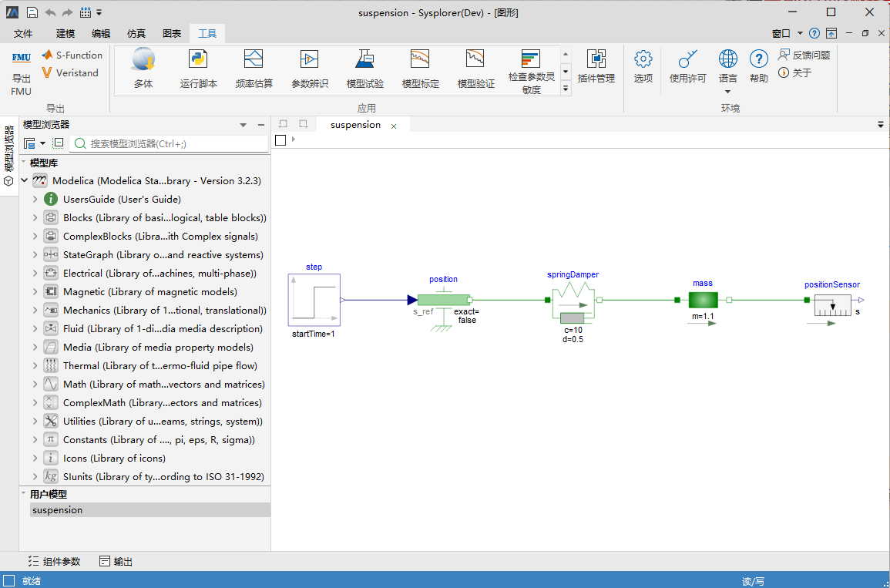This screenshot has width=890, height=588.
Task: Open the 运行脚本 Python script tool
Action: pyautogui.click(x=199, y=69)
